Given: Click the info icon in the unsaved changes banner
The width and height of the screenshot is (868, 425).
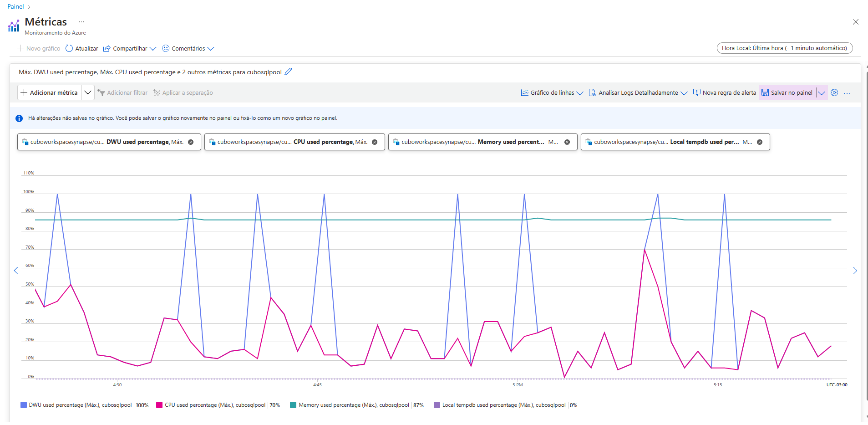Looking at the screenshot, I should click(19, 118).
